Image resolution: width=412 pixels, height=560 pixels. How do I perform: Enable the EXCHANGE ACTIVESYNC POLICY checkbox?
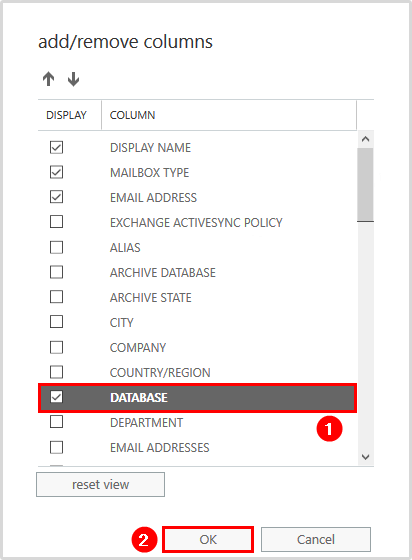56,222
